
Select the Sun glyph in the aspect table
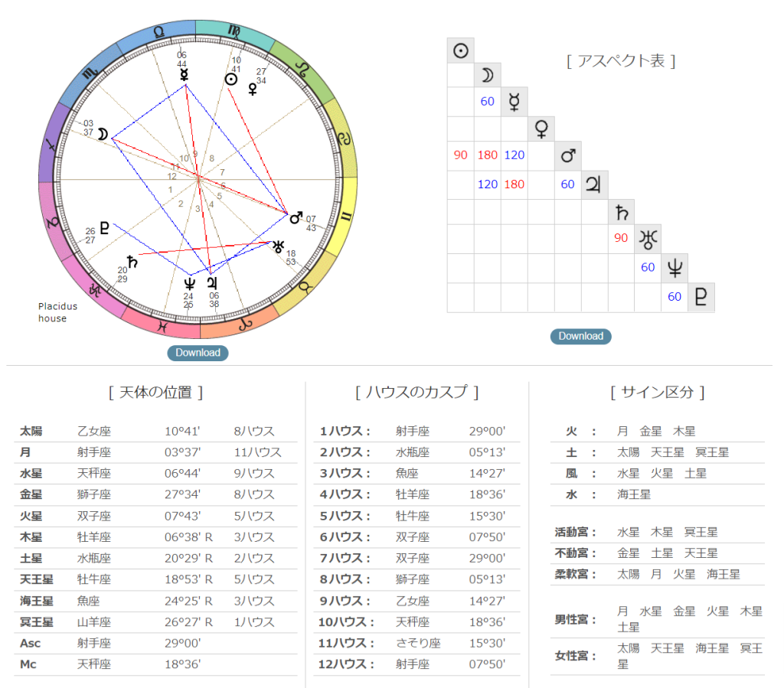point(460,51)
